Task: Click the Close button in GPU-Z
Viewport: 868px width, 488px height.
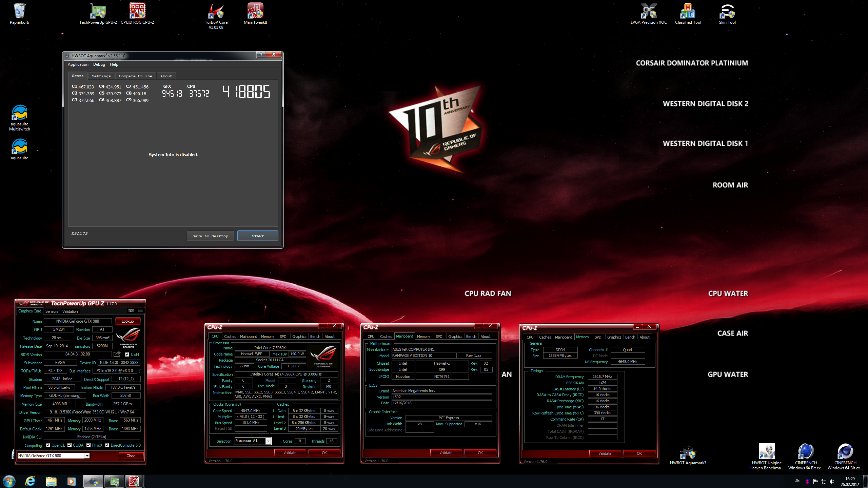Action: (x=131, y=456)
